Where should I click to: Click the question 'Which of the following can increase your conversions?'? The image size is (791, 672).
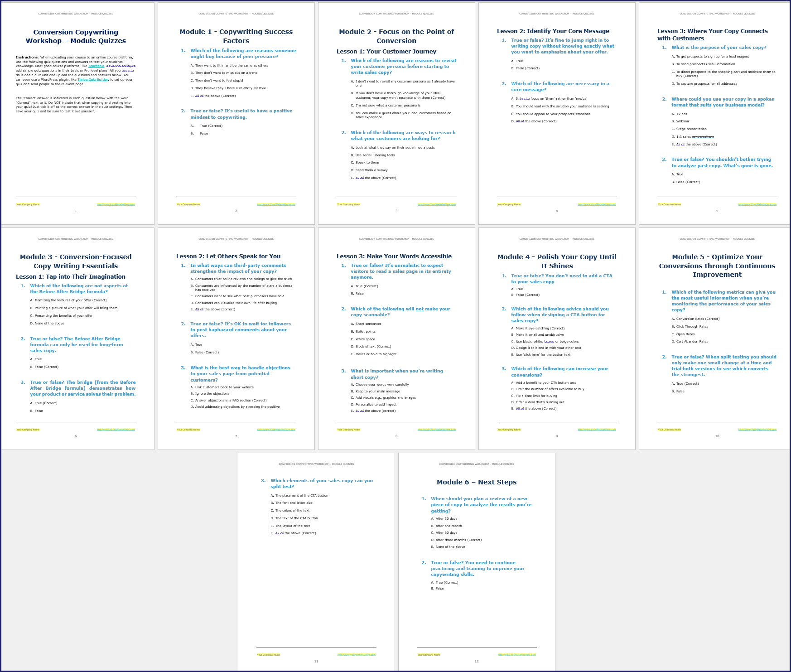coord(560,372)
